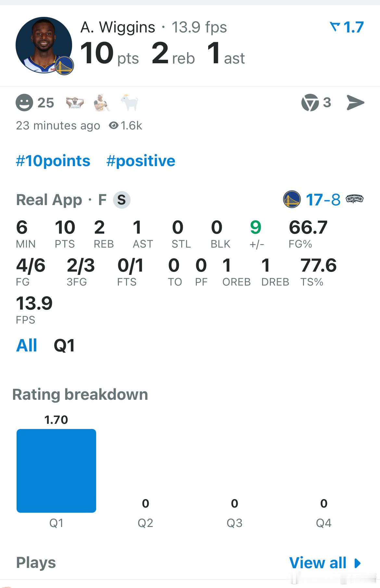Open the #10points hashtag
Screen dimensions: 380x588
click(x=53, y=161)
